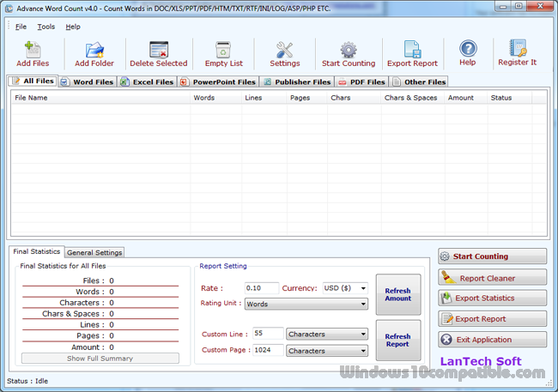
Task: Select the Final Statistics tab
Action: pyautogui.click(x=37, y=251)
